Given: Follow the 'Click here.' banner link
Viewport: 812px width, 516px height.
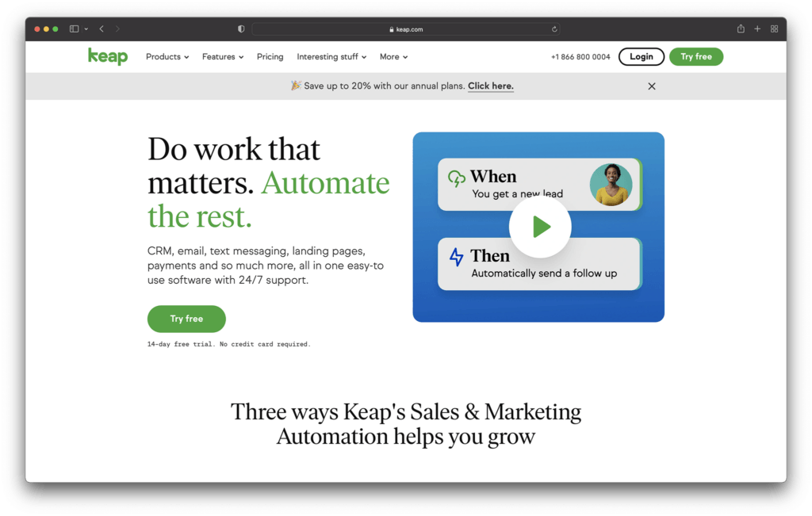Looking at the screenshot, I should point(490,86).
